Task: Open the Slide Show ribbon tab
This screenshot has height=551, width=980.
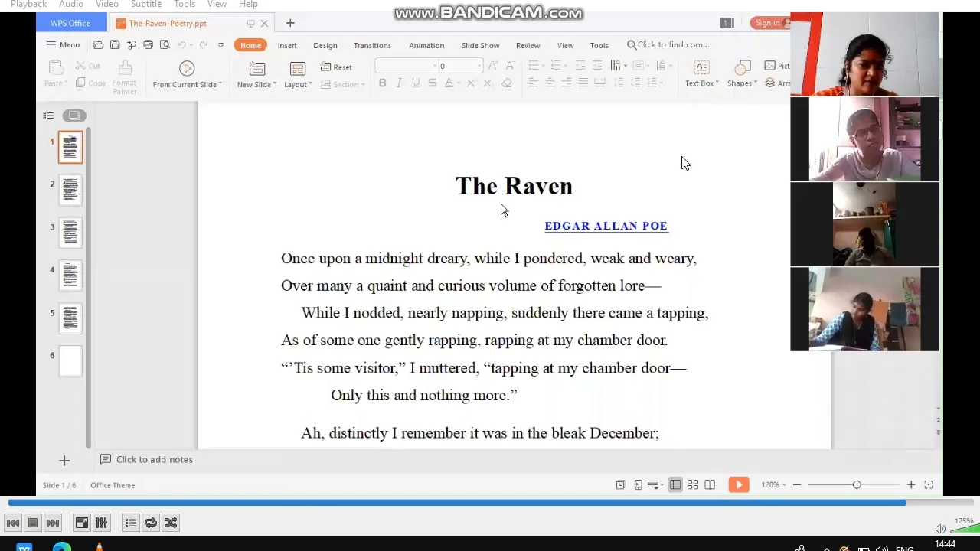Action: pos(481,45)
